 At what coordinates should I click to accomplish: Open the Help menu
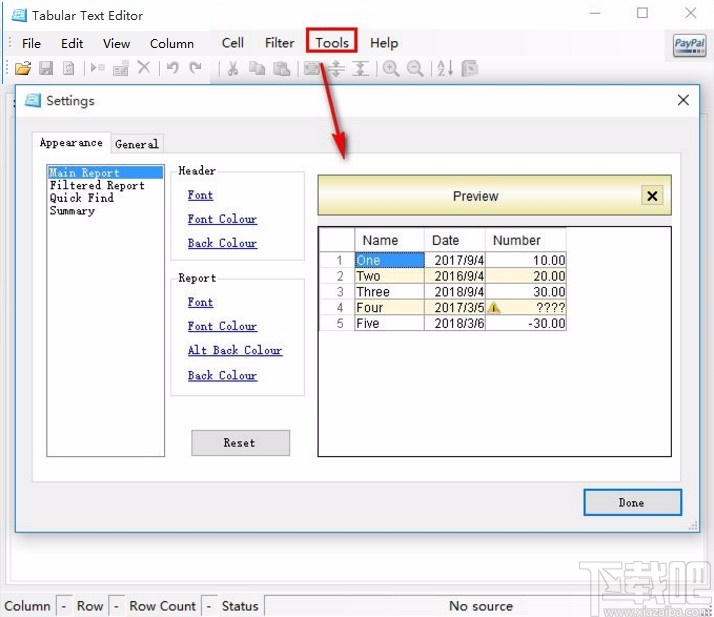click(x=384, y=43)
